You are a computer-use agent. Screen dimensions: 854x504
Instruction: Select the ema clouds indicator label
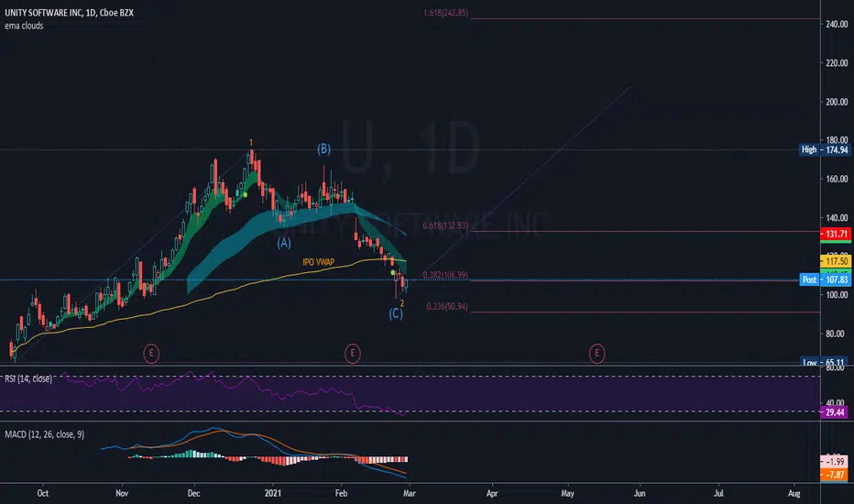click(24, 26)
